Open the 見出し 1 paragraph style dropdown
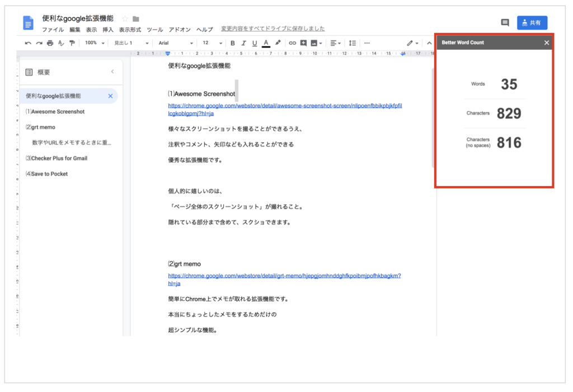Screen dimensions: 573x392 pos(131,43)
